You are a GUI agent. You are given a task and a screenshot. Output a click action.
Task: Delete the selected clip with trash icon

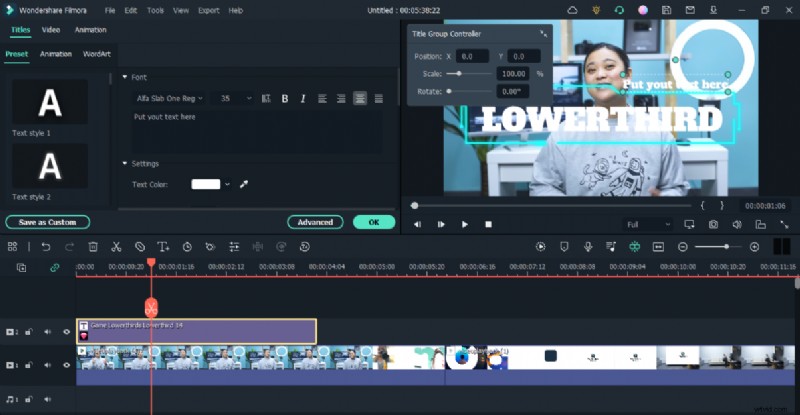[x=93, y=246]
